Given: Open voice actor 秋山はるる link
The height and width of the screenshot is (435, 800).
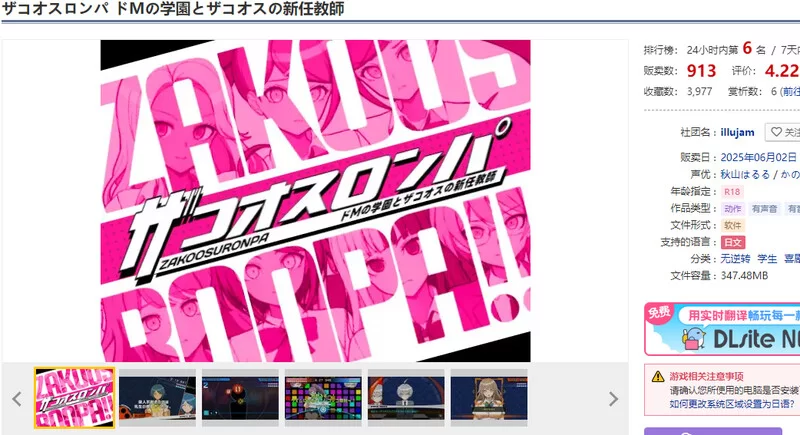Looking at the screenshot, I should [x=745, y=174].
